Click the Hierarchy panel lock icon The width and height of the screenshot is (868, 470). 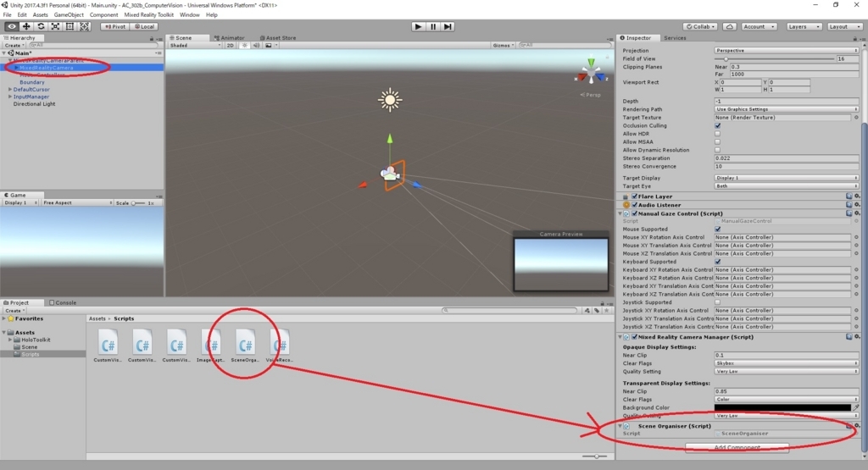pyautogui.click(x=152, y=39)
